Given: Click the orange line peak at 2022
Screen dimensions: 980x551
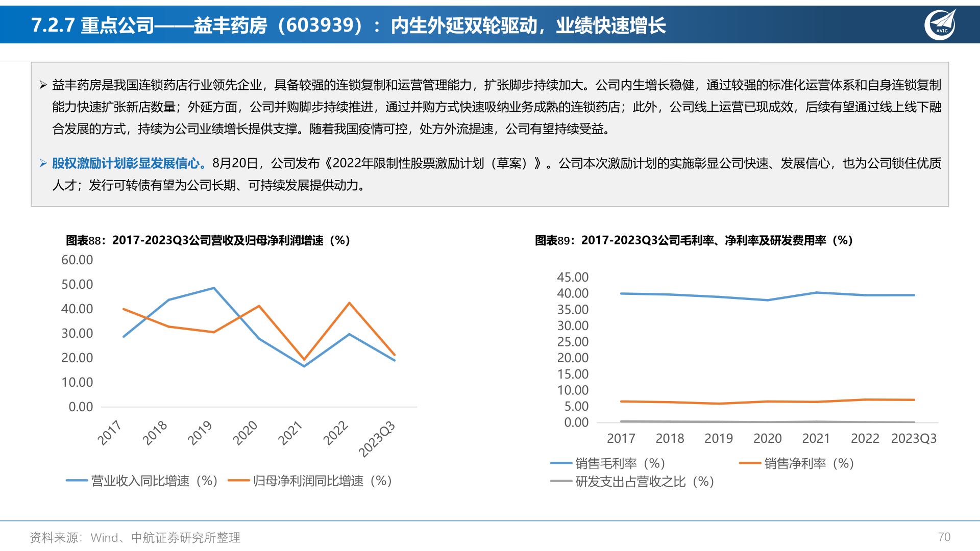Looking at the screenshot, I should [350, 303].
